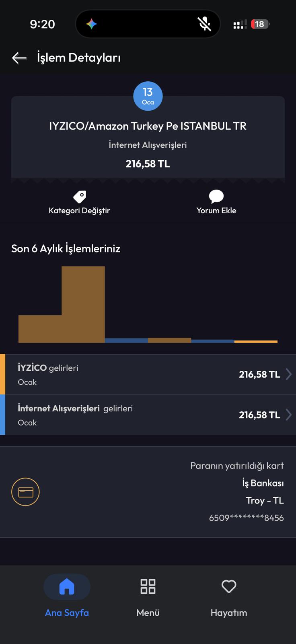Tap the Yorum Ekle label
This screenshot has height=644, width=296.
coord(216,211)
